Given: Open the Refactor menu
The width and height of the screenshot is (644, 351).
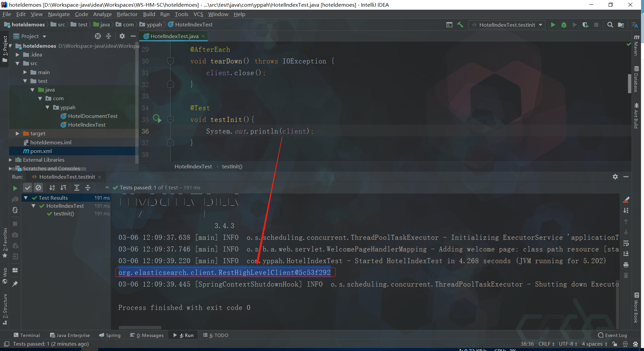Looking at the screenshot, I should [127, 14].
